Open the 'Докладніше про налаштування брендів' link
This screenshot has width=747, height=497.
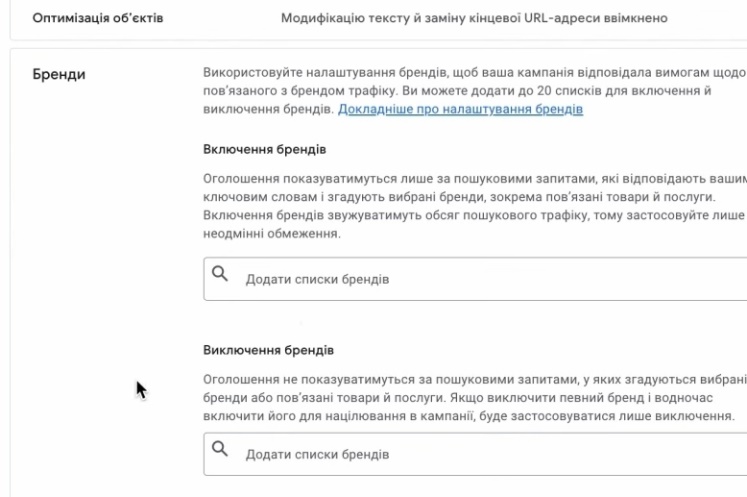point(460,109)
